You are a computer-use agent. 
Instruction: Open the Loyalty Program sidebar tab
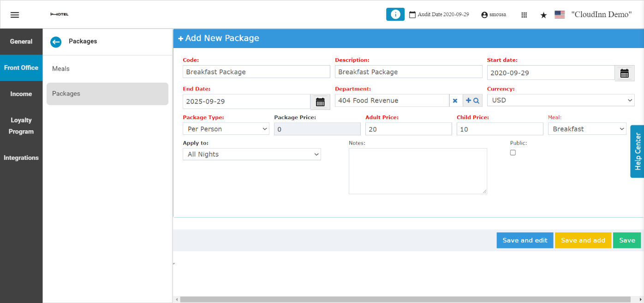pos(21,126)
